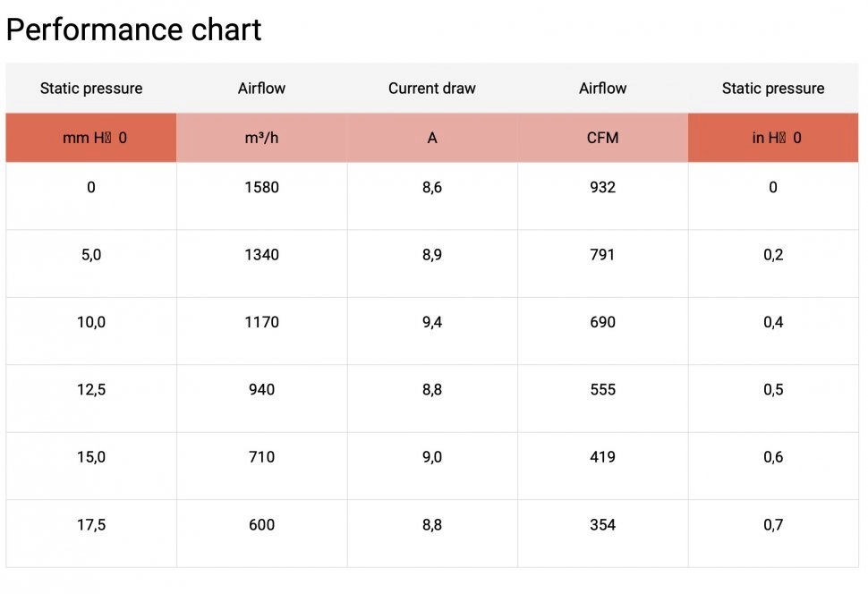The height and width of the screenshot is (594, 868).
Task: Click the 17,5 static pressure cell
Action: tap(91, 525)
